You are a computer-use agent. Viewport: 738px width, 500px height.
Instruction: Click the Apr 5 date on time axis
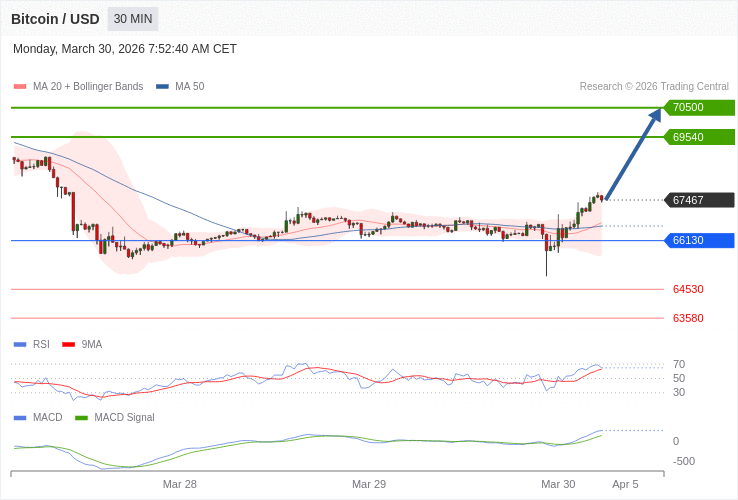tap(625, 484)
